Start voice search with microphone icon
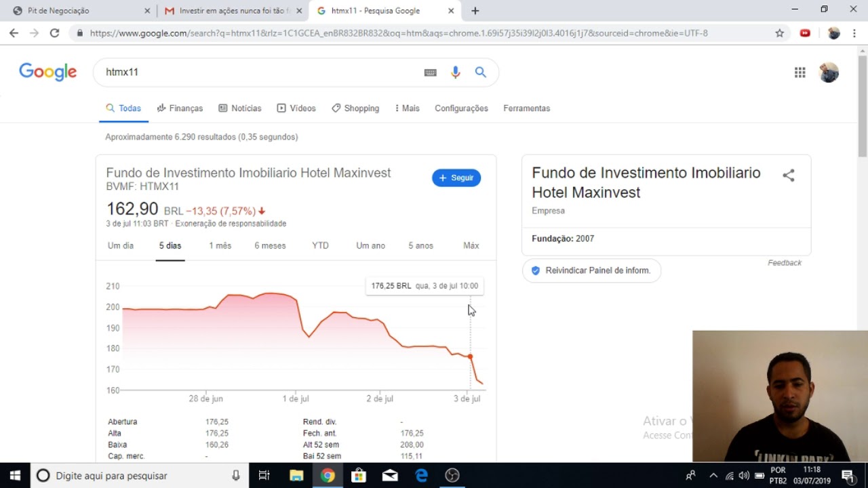 (456, 73)
